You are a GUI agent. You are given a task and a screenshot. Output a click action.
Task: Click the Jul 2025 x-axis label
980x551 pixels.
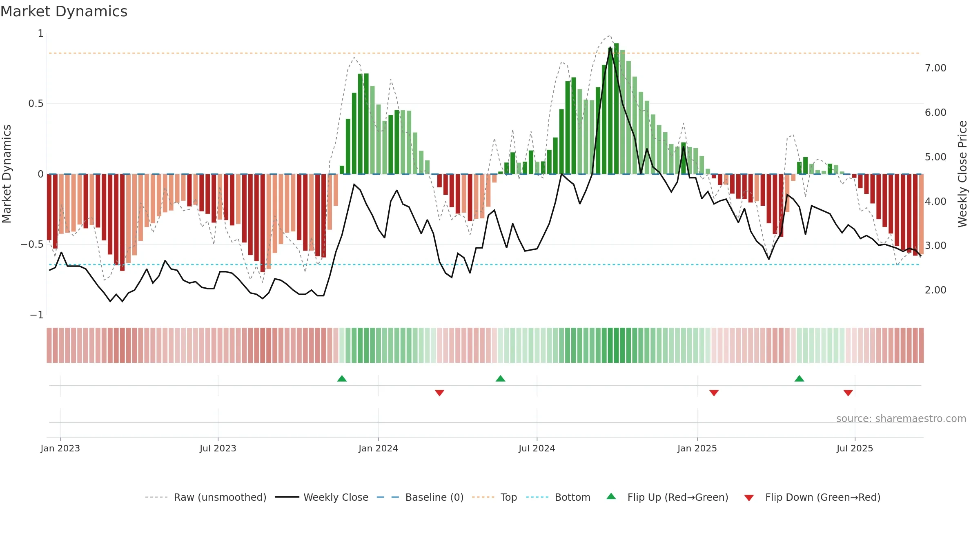click(855, 448)
